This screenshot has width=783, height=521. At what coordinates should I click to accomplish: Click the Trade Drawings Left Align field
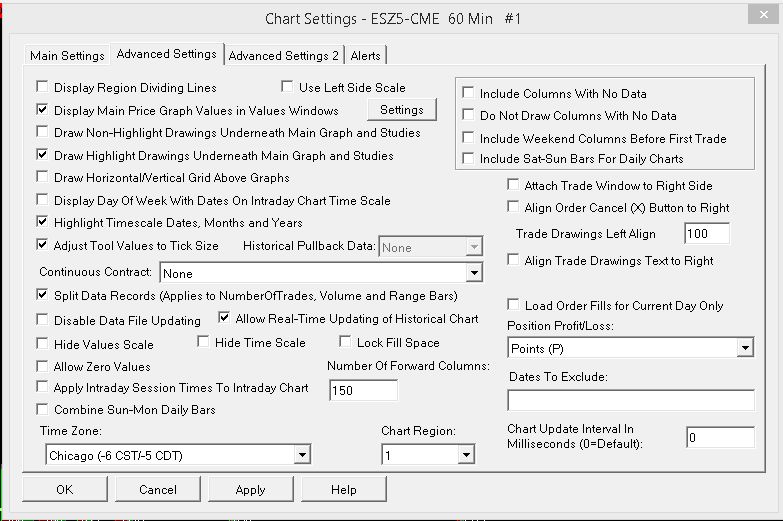(x=707, y=233)
